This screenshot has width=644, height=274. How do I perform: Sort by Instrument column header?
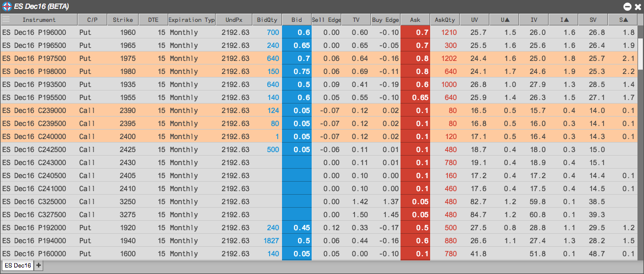click(39, 20)
